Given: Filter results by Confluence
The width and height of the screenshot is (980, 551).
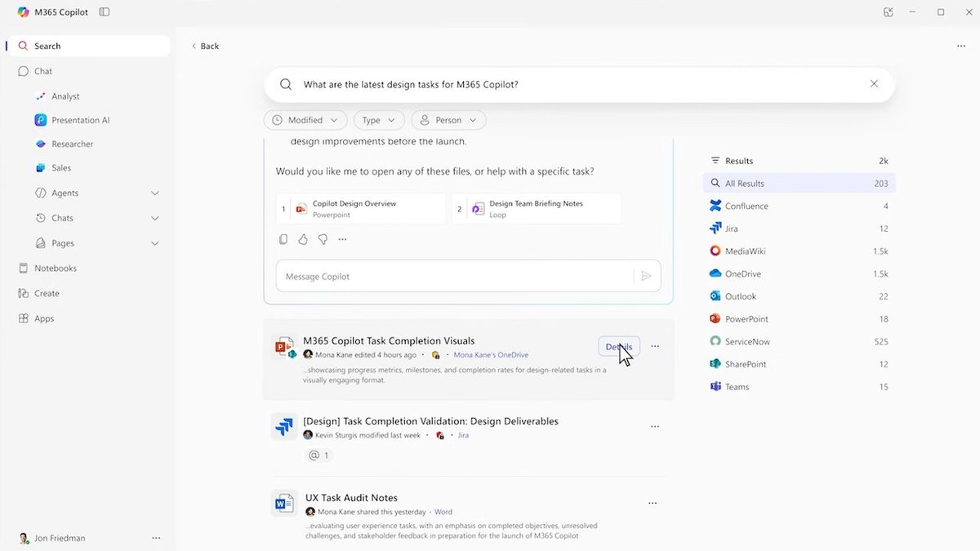Looking at the screenshot, I should point(800,207).
